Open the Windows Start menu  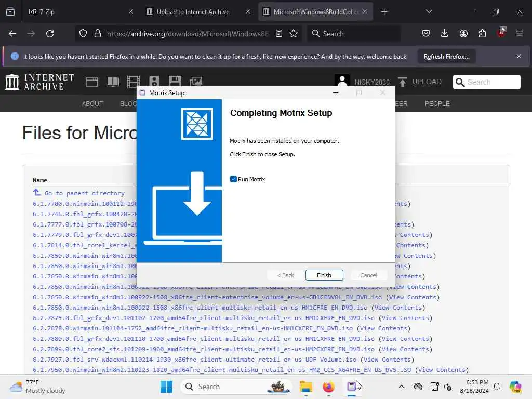166,387
